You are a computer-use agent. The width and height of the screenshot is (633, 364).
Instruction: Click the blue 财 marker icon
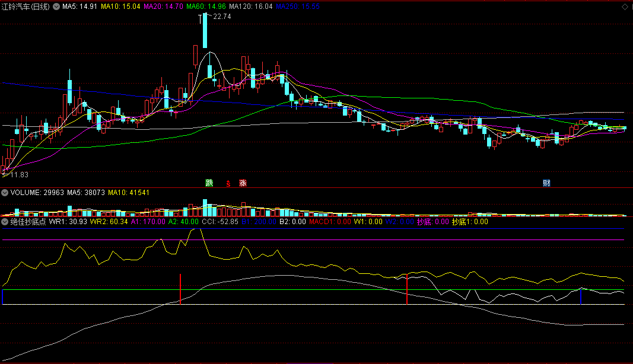(x=546, y=183)
